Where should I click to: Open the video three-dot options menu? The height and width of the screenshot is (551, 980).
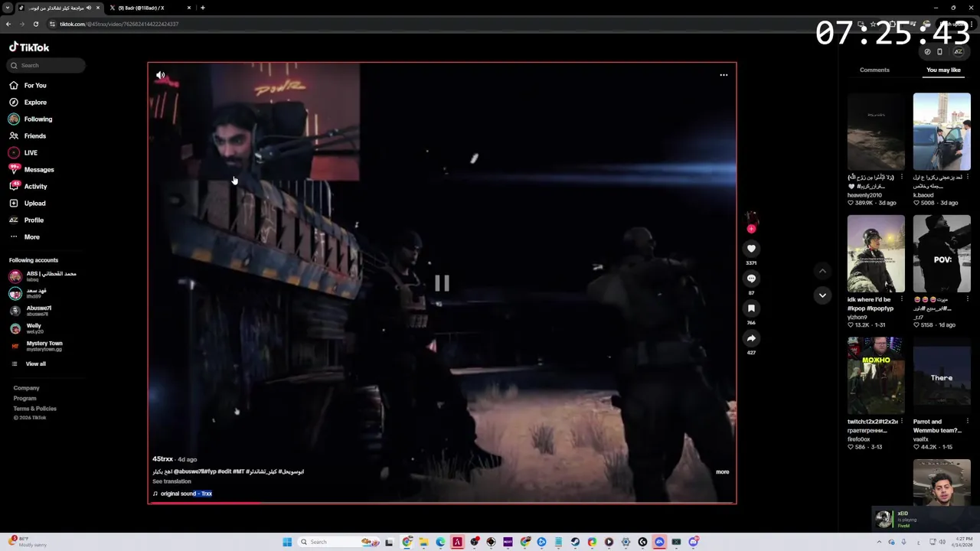[724, 75]
